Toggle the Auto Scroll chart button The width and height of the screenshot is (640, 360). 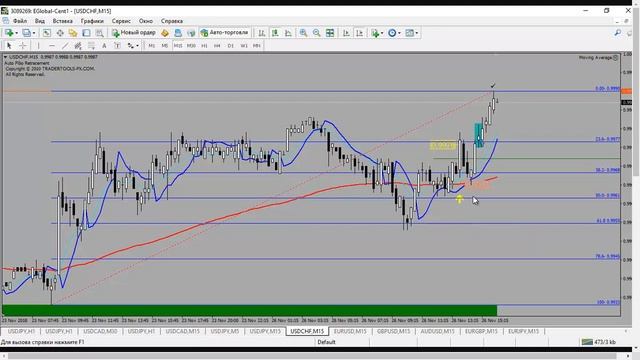pyautogui.click(x=346, y=33)
